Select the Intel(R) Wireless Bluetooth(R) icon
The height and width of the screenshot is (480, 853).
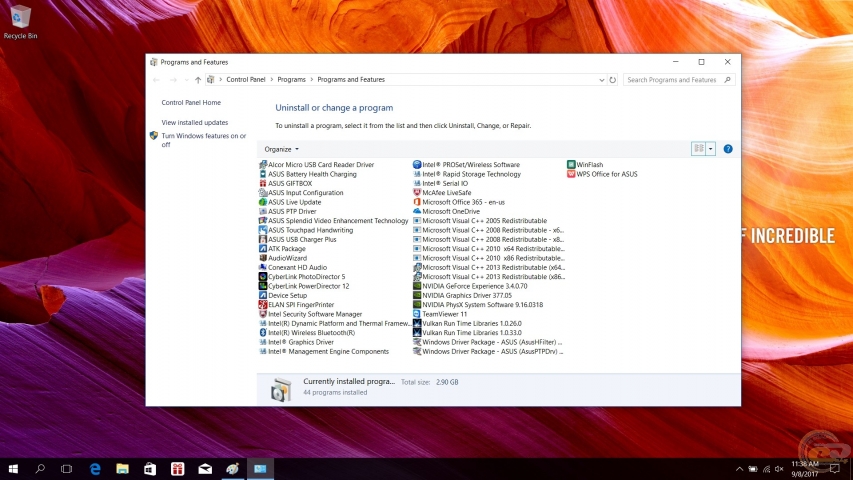[263, 333]
